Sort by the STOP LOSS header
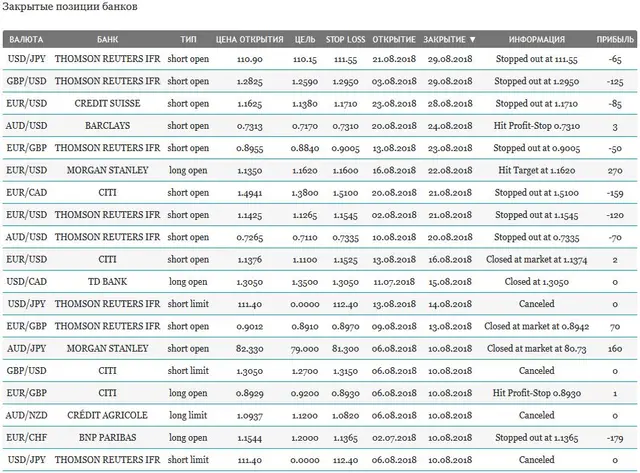640x473 pixels. (345, 40)
